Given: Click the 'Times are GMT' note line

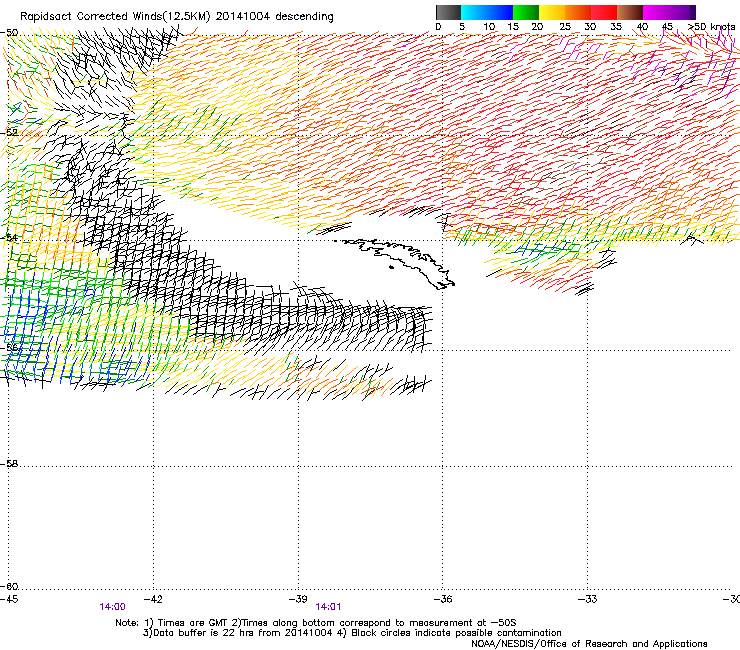Looking at the screenshot, I should (316, 623).
